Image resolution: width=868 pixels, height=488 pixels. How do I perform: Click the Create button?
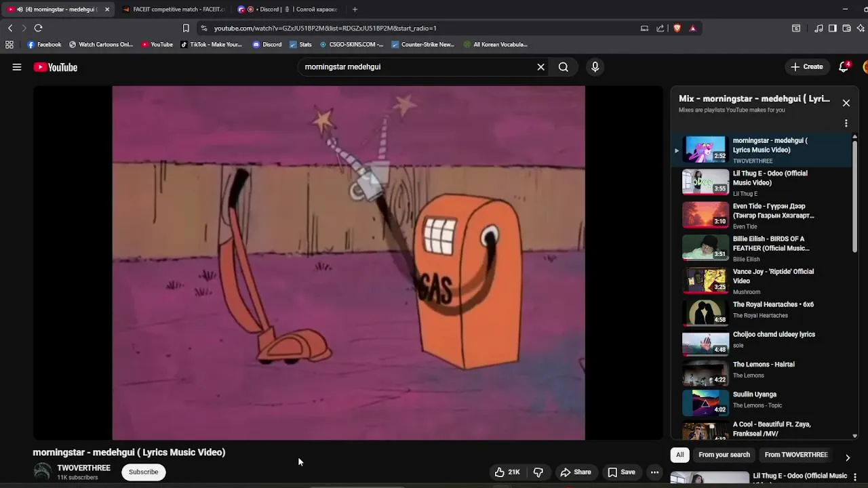807,67
